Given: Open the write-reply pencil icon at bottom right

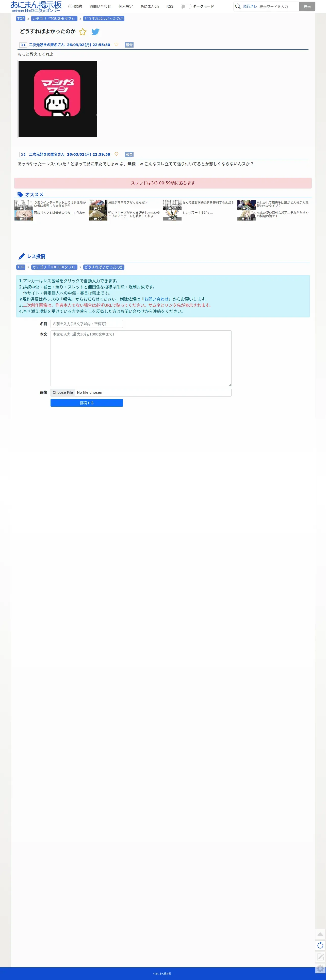Looking at the screenshot, I should (320, 957).
